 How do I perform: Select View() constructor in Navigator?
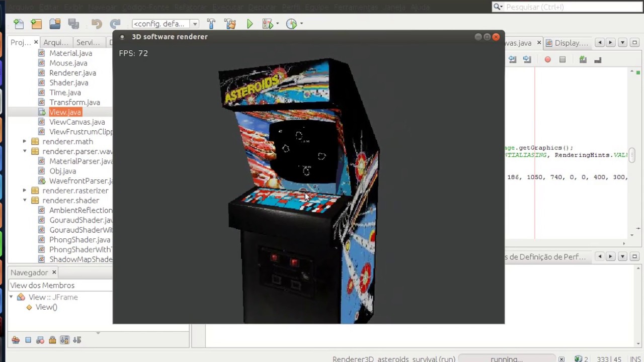[46, 307]
